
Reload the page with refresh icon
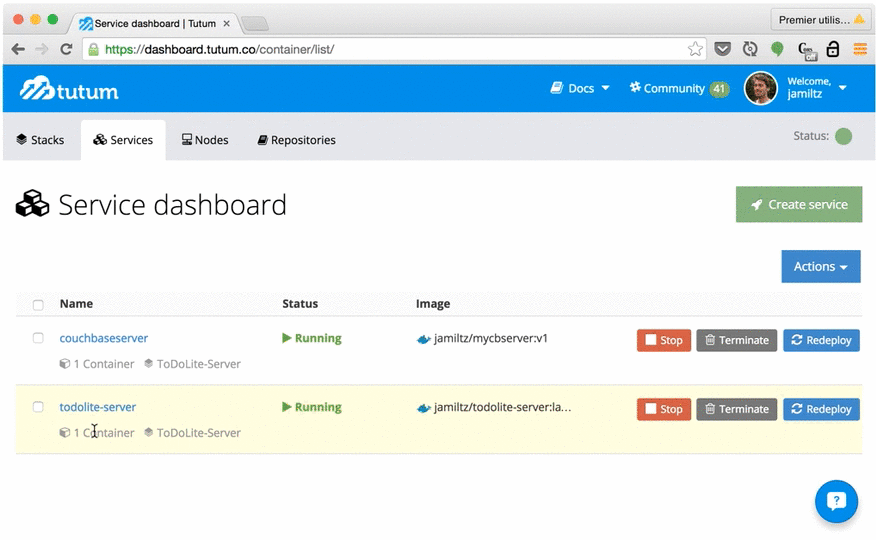click(66, 49)
